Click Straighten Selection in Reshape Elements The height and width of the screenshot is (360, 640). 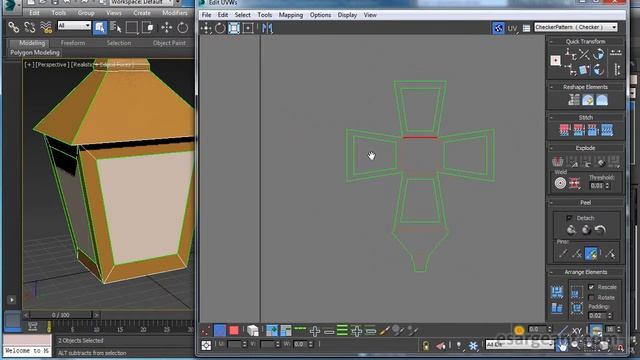pos(573,100)
